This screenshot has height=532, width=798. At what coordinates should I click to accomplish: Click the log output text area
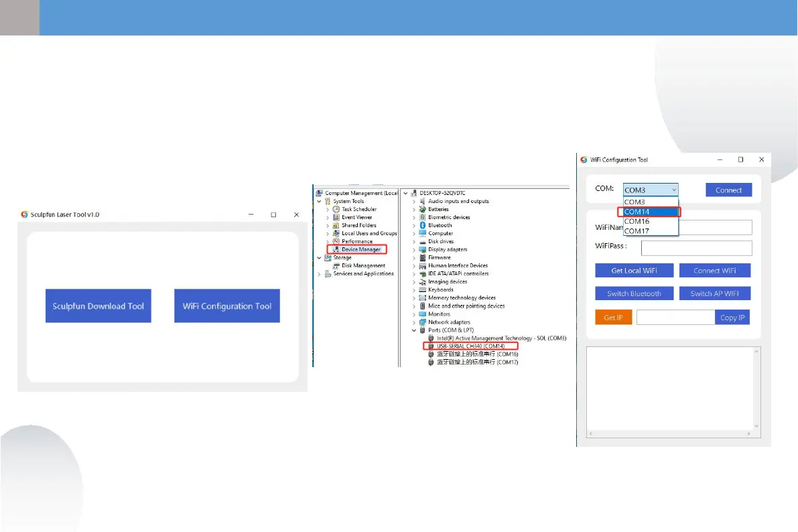pos(670,389)
